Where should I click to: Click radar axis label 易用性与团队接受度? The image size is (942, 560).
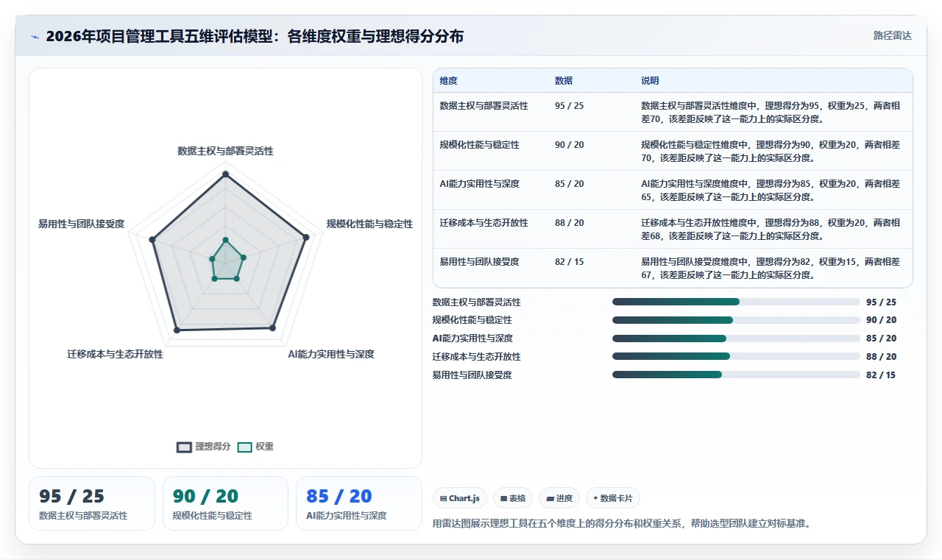tap(81, 224)
